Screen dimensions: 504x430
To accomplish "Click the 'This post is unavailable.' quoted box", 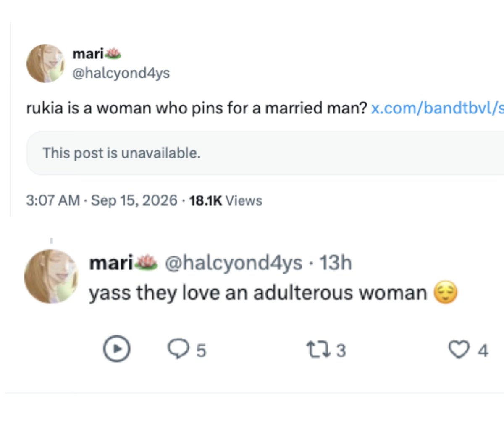I will click(x=265, y=153).
